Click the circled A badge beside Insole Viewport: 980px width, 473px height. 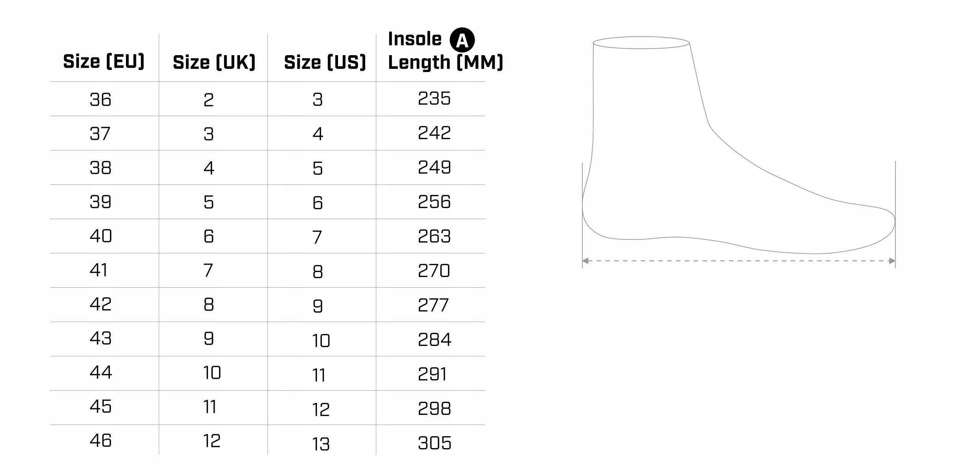coord(462,40)
